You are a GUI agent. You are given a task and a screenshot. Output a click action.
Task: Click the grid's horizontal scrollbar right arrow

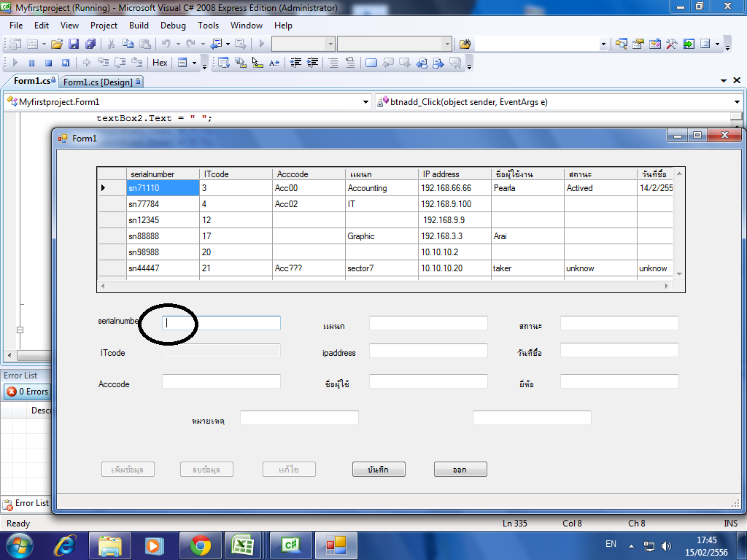(x=667, y=286)
